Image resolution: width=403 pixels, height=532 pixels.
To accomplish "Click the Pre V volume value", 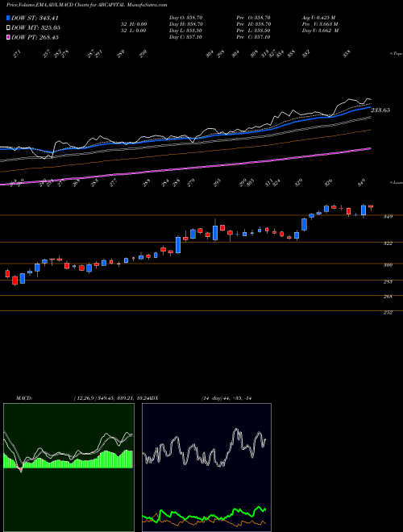I will 320,24.
